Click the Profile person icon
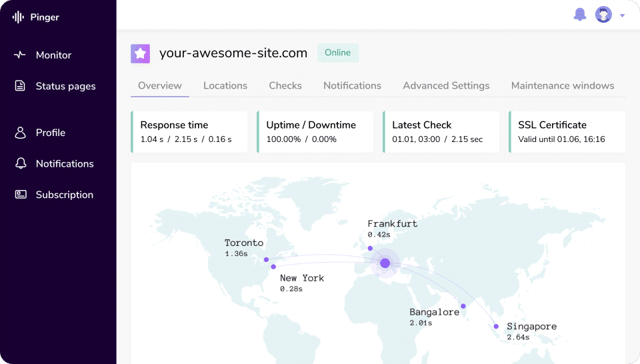 (x=20, y=133)
